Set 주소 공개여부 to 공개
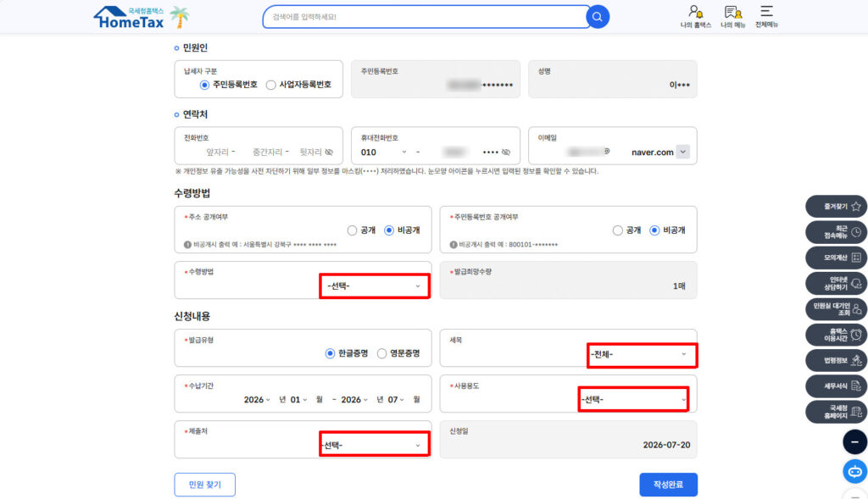The image size is (868, 499). tap(352, 230)
